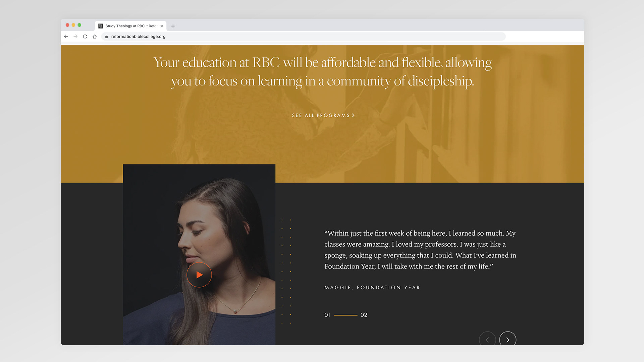Click the gold slide progress line
This screenshot has height=362, width=644.
345,315
